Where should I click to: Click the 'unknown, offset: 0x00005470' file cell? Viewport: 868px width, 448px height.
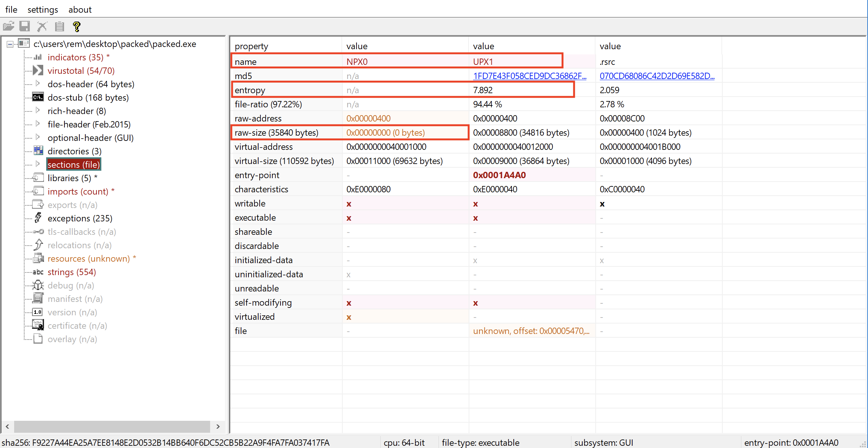pyautogui.click(x=532, y=331)
